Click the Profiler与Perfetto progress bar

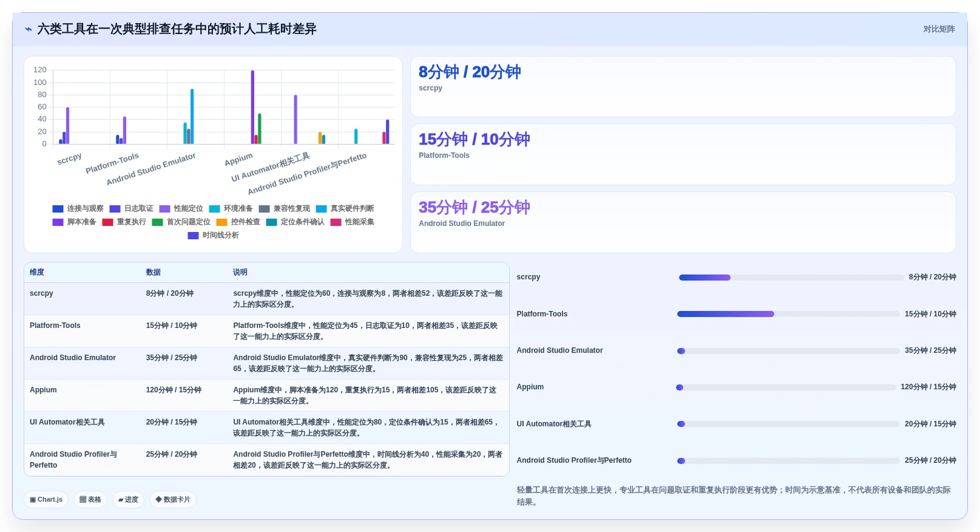[788, 461]
